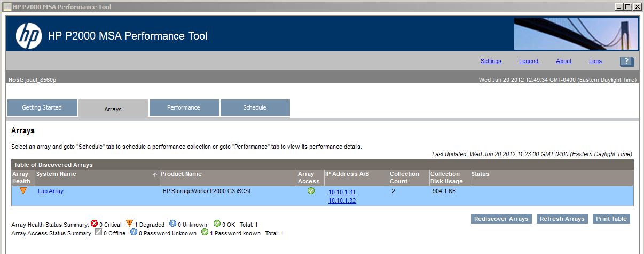Click the degraded health icon for Lab Array
This screenshot has width=644, height=254.
pos(23,190)
